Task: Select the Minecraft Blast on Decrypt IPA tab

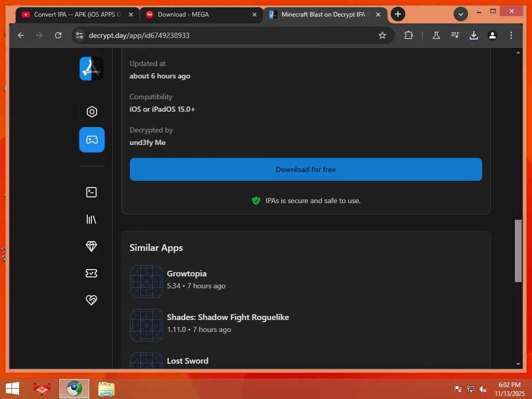Action: tap(325, 15)
